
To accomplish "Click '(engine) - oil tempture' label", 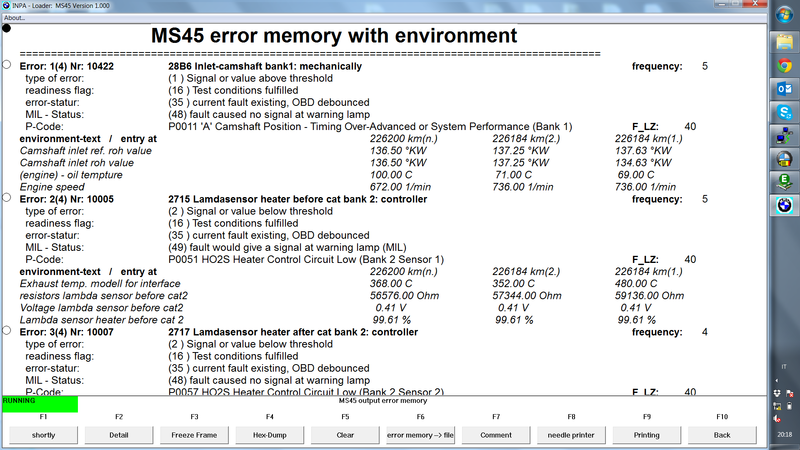I will coord(71,175).
